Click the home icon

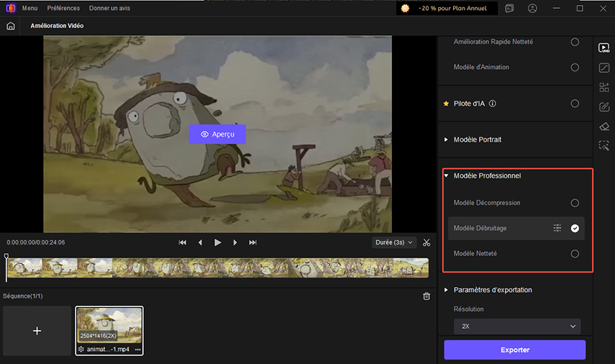11,26
